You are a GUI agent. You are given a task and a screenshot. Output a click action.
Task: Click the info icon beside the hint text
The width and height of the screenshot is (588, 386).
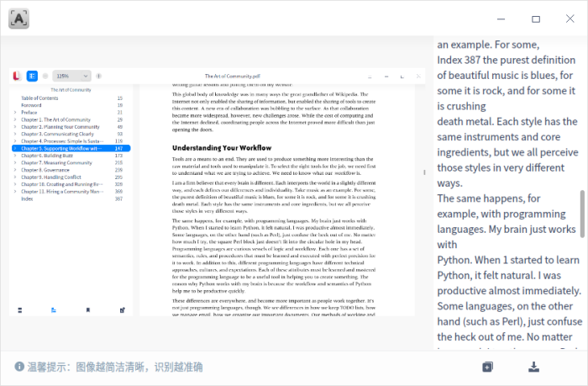pos(19,367)
